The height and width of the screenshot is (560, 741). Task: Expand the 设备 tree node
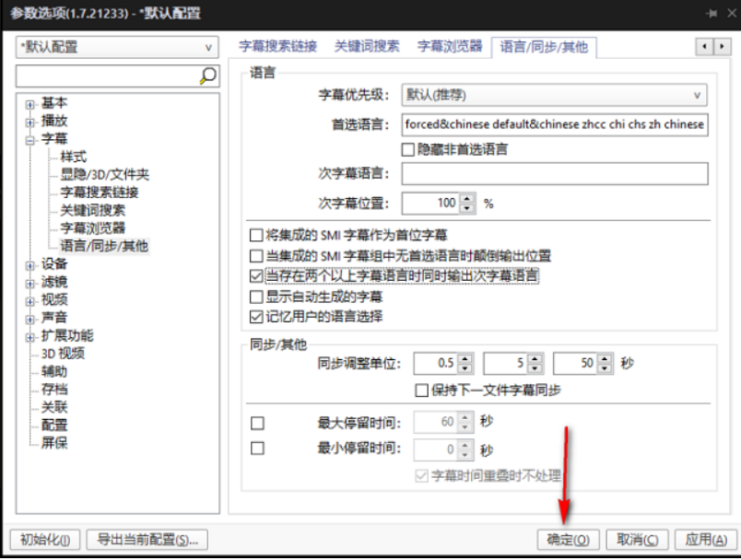[30, 266]
